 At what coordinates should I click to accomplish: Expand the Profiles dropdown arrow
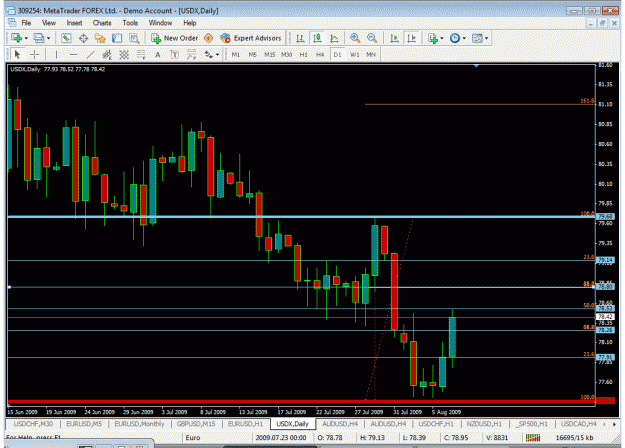(x=49, y=38)
